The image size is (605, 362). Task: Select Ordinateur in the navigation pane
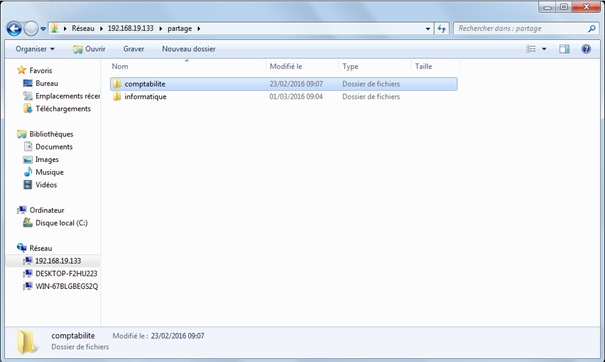(x=47, y=210)
